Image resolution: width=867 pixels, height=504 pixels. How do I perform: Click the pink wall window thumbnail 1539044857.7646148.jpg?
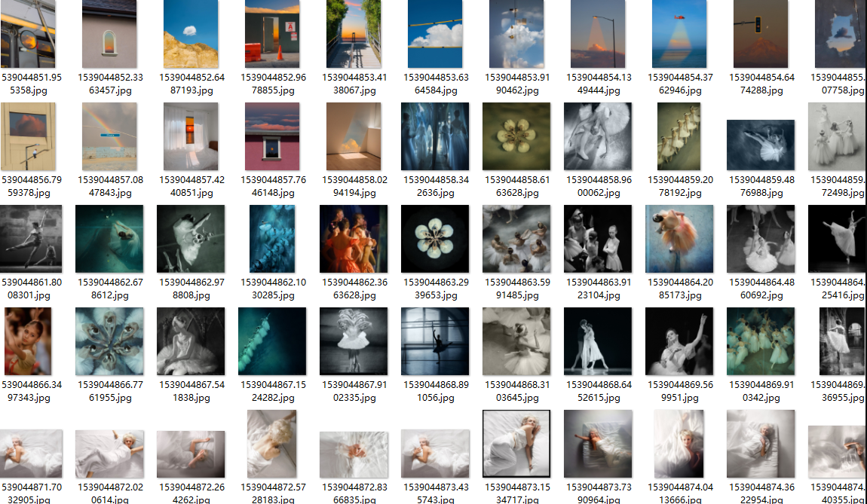(272, 136)
